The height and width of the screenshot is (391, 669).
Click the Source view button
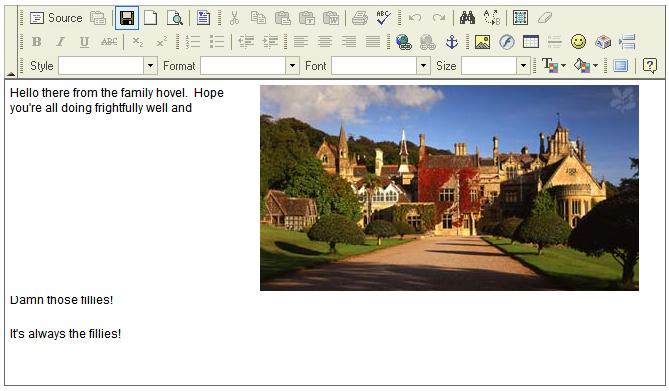click(56, 18)
